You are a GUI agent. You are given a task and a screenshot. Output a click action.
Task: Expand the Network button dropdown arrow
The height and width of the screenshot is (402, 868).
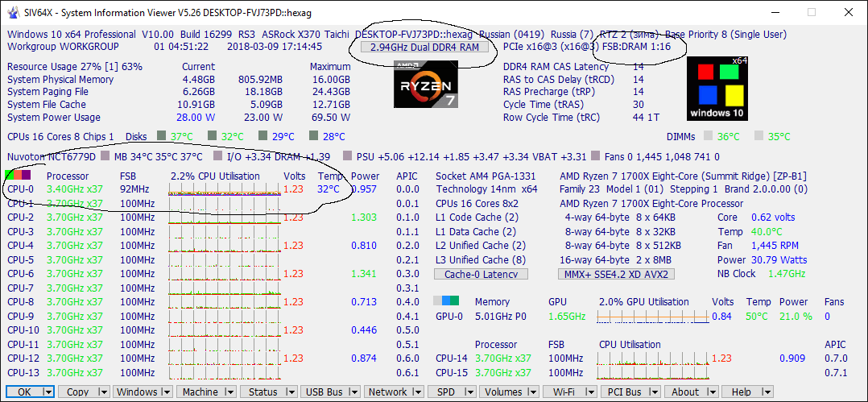coord(417,392)
